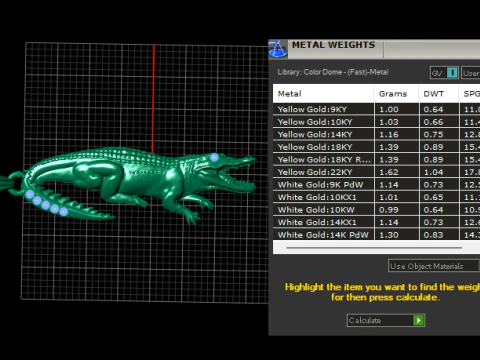Click the Grams column header
Viewport: 480px width, 360px height.
click(396, 94)
